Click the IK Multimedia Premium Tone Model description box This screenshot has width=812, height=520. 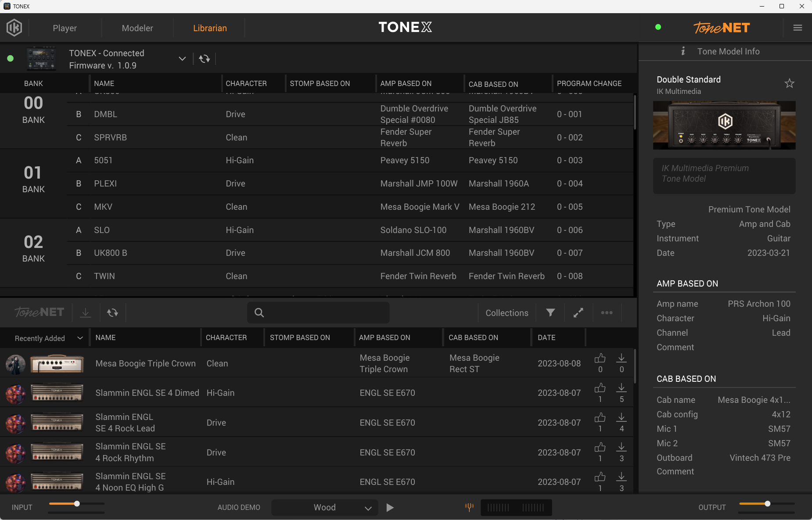tap(724, 176)
